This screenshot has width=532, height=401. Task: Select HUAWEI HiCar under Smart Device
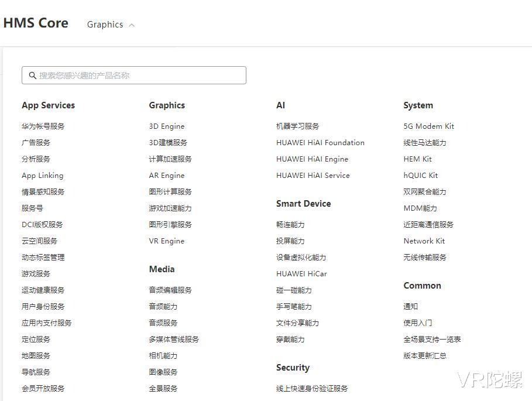click(x=301, y=273)
